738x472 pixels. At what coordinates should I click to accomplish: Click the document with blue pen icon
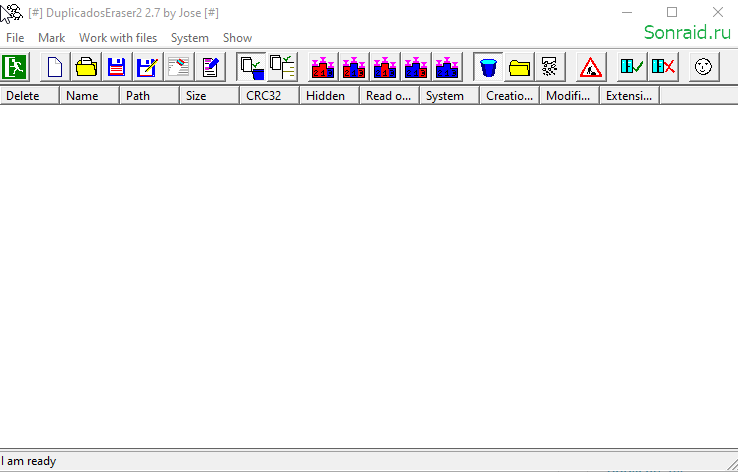(209, 67)
